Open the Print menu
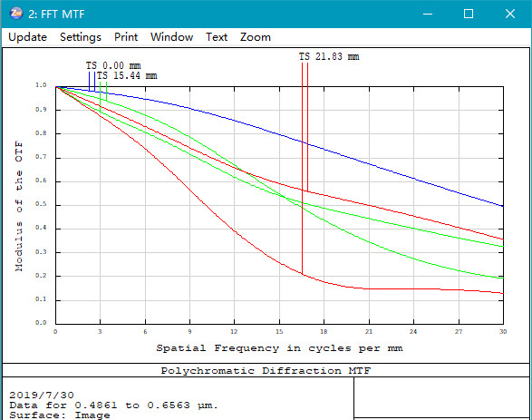 click(126, 37)
